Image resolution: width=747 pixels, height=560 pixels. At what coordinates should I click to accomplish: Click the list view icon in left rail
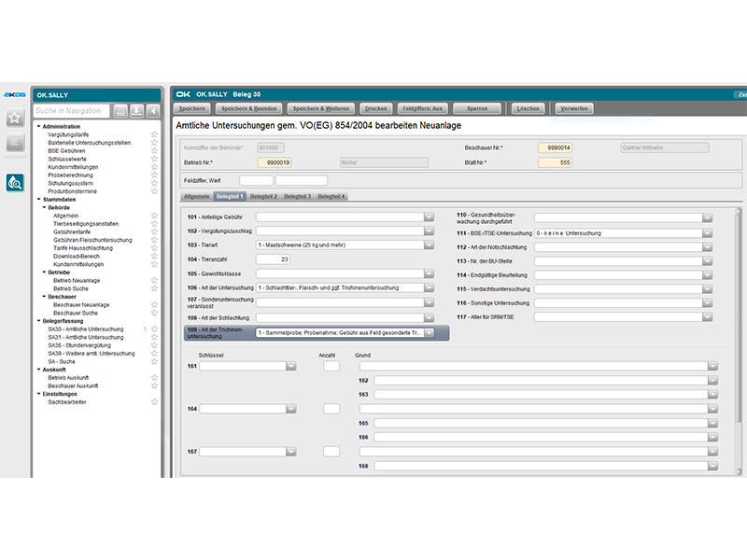tap(15, 143)
